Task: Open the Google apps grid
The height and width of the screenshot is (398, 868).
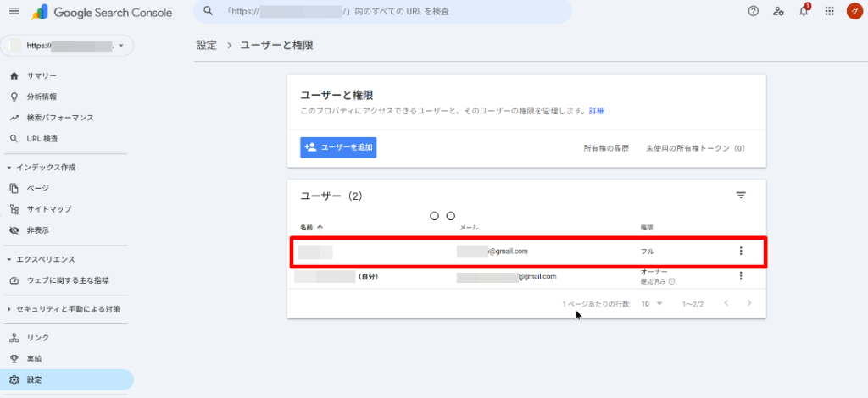Action: (x=829, y=11)
